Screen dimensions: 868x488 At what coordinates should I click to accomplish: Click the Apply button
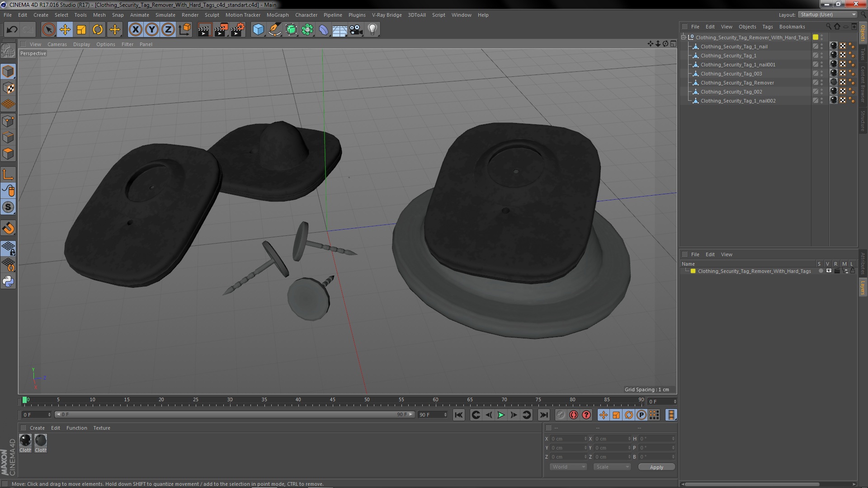(x=656, y=467)
